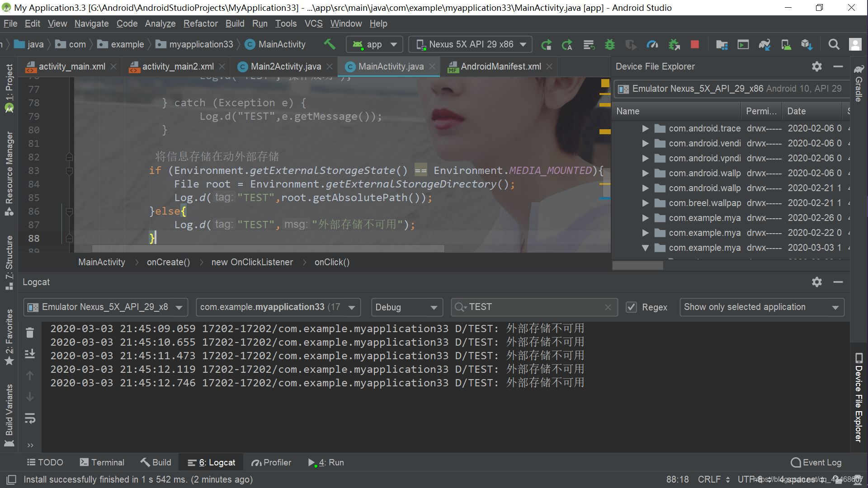Screen dimensions: 868x488
Task: Click the Terminal tool window button
Action: pyautogui.click(x=102, y=462)
